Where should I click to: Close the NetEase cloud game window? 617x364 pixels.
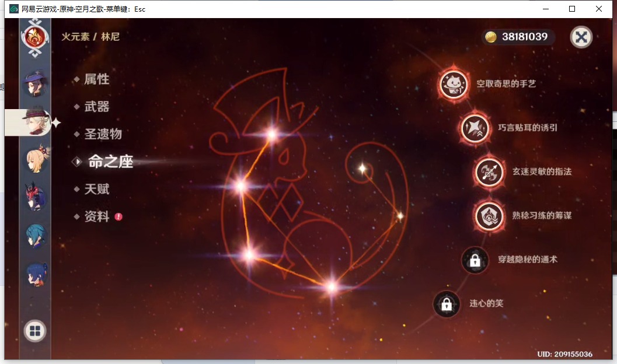pyautogui.click(x=599, y=9)
